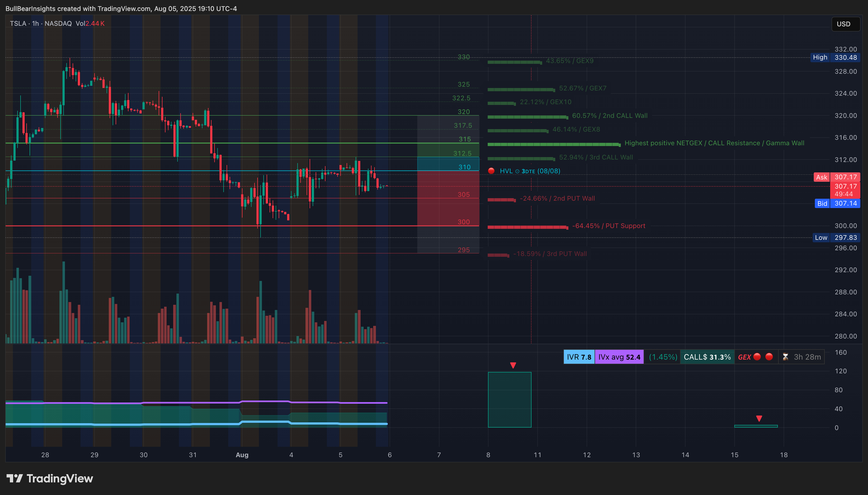Click the 310 HVL strike level label
The image size is (868, 495).
pyautogui.click(x=465, y=167)
